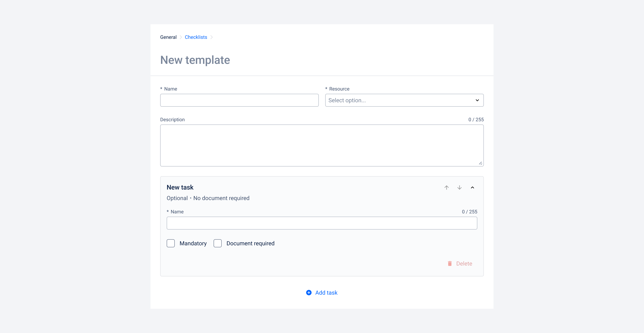Screen dimensions: 644x333
Task: Click the New task title
Action: coord(180,187)
